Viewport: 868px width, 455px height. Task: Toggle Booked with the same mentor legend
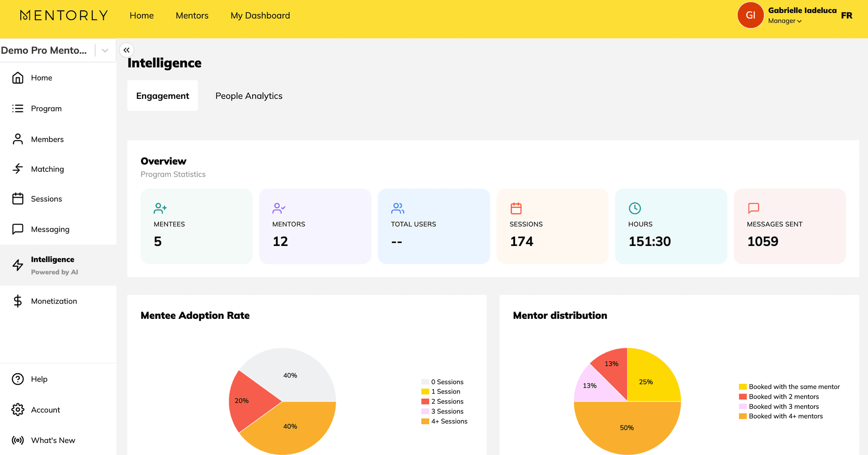pos(789,386)
